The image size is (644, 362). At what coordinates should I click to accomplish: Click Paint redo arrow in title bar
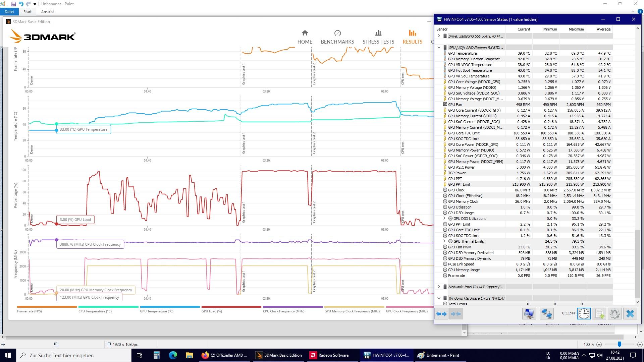point(29,4)
